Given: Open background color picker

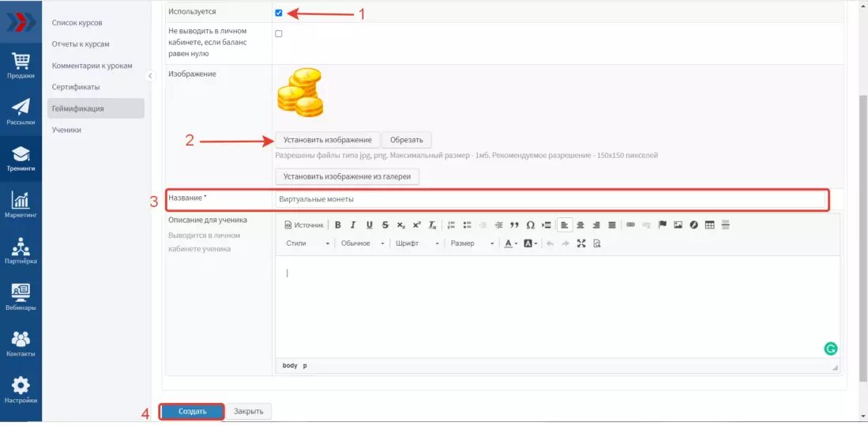Looking at the screenshot, I should [530, 243].
